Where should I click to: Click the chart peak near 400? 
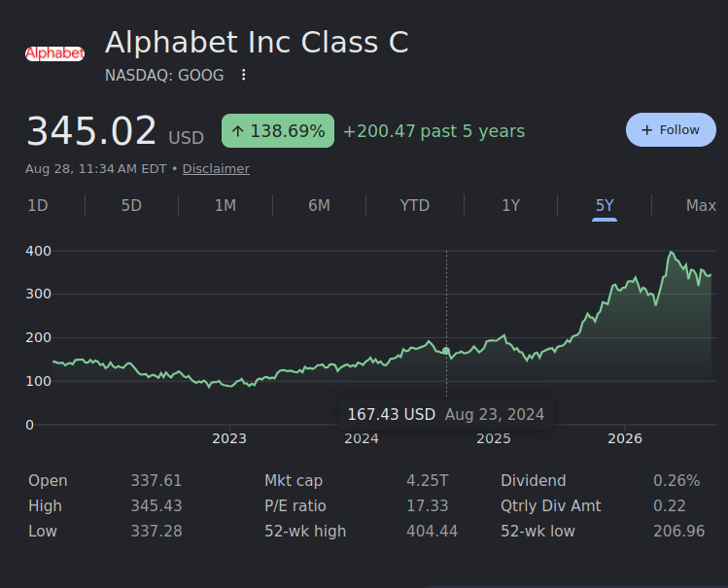coord(671,253)
